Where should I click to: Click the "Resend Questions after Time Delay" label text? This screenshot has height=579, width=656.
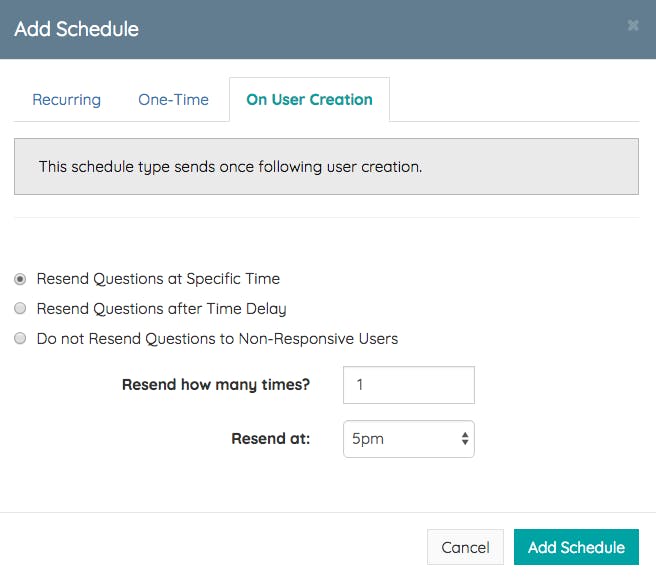[x=161, y=309]
